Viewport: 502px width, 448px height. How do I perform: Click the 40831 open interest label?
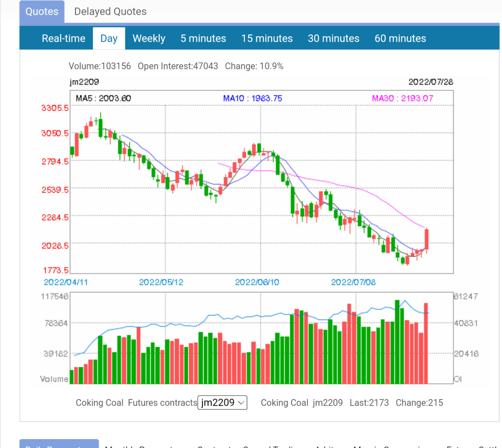466,323
